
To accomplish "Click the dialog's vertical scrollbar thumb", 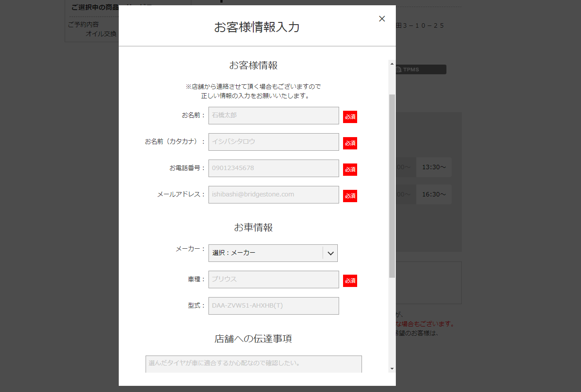I will [392, 185].
